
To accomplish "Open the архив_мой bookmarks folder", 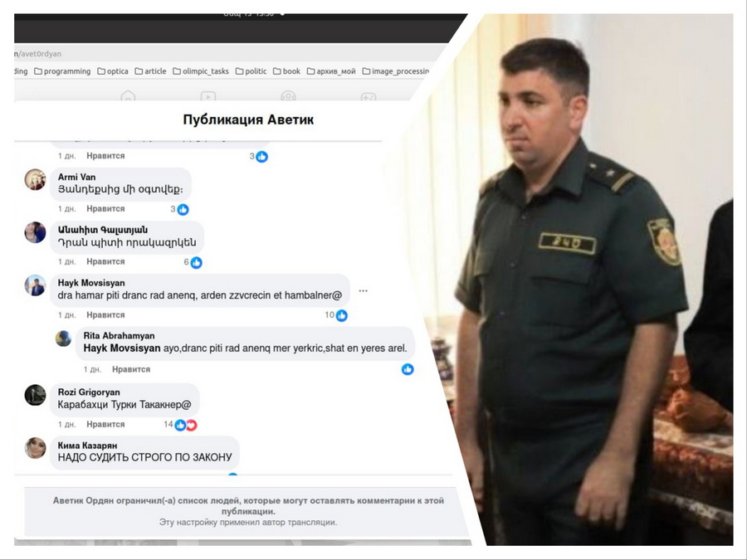I will coord(331,71).
